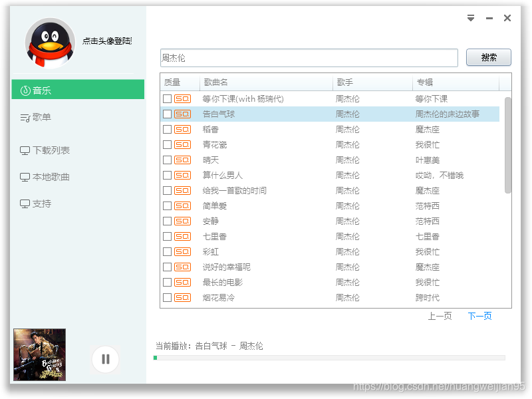
Task: Click the SQ quality badge for 安静
Action: [182, 221]
